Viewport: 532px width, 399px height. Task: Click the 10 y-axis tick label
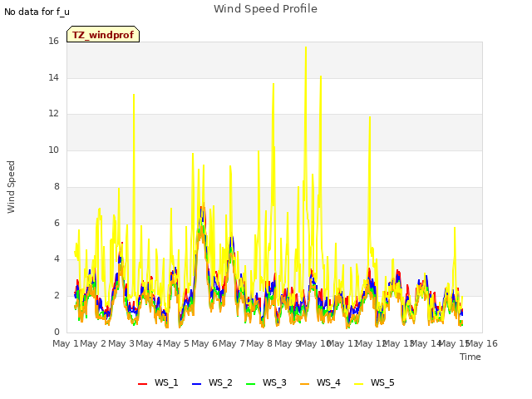click(53, 150)
